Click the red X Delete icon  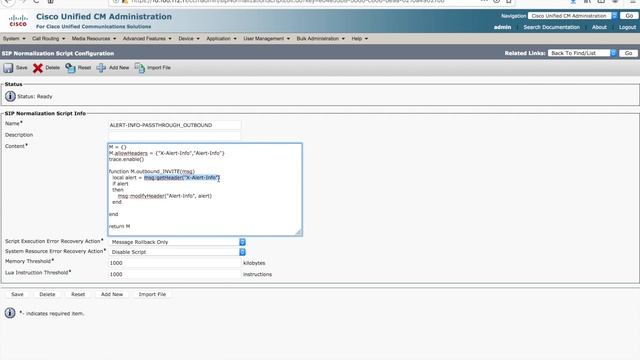coord(38,68)
